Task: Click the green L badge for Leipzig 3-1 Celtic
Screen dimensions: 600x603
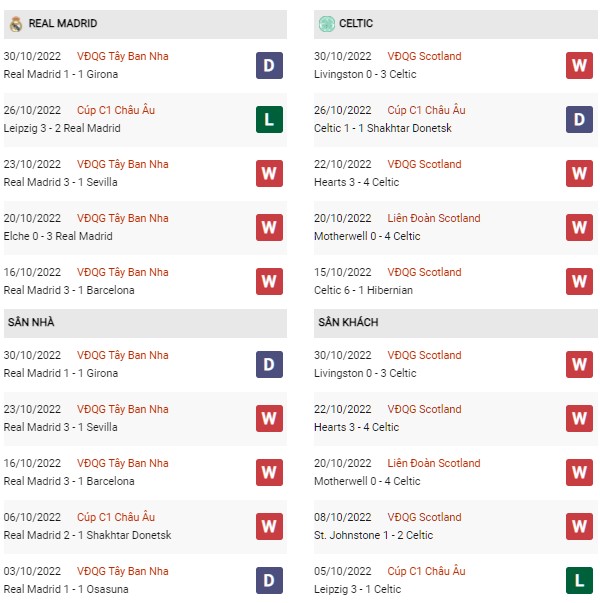Action: [x=579, y=580]
